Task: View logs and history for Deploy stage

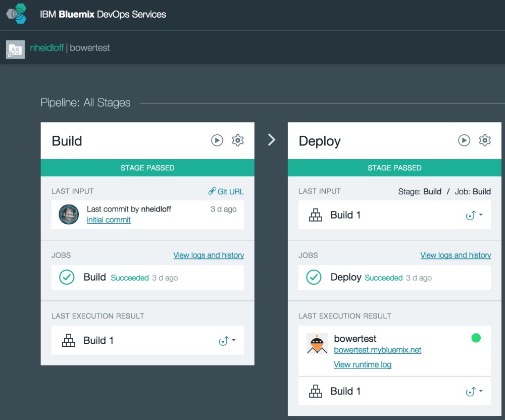Action: (456, 255)
